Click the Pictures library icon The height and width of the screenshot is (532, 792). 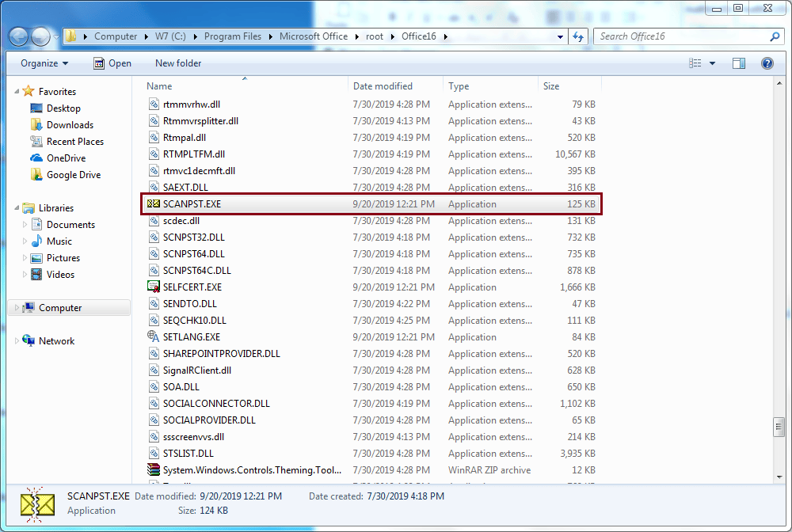[x=36, y=258]
